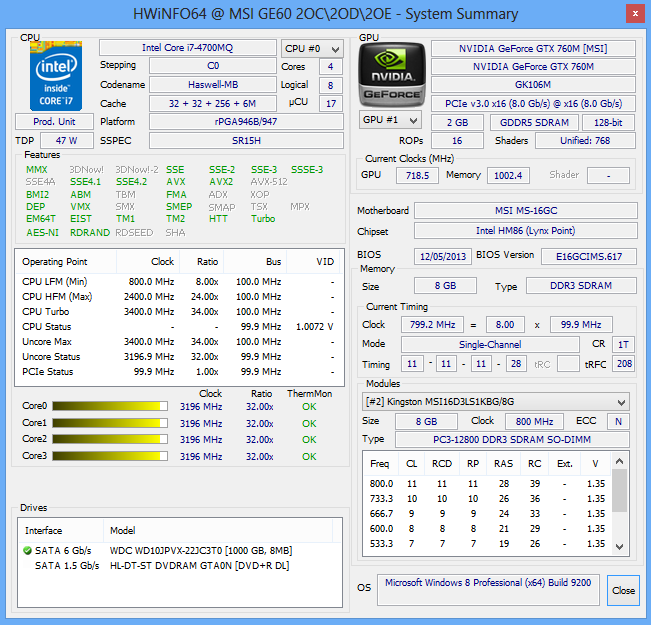Select the CPU Turbo row
651x625 pixels.
[x=179, y=312]
